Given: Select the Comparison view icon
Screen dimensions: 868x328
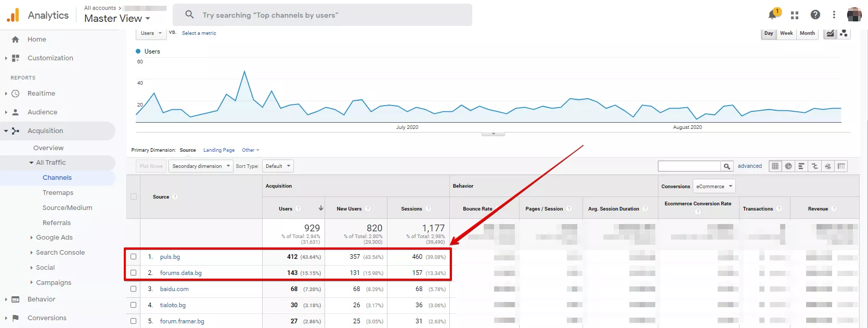Looking at the screenshot, I should [814, 166].
